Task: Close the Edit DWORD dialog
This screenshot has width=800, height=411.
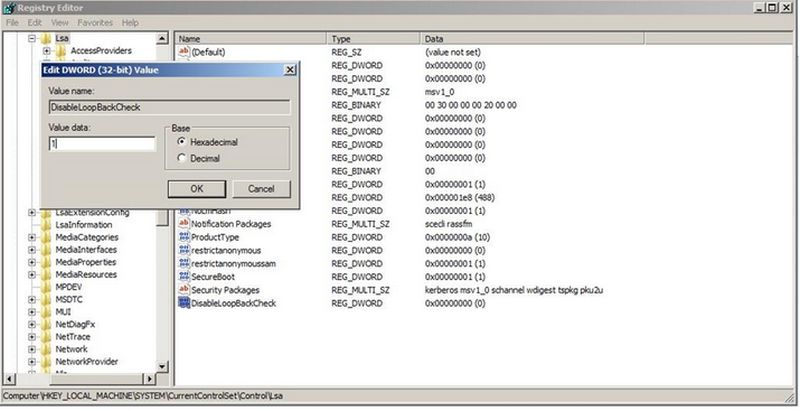Action: point(290,70)
